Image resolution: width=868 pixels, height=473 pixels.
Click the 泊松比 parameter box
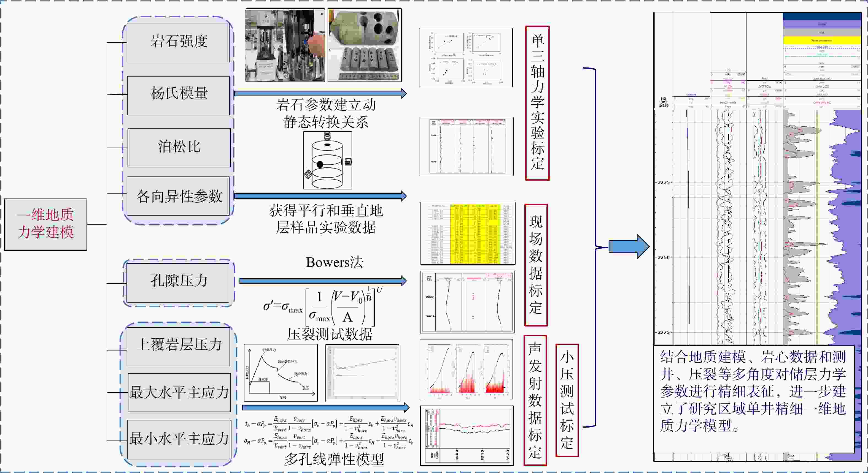[x=179, y=147]
